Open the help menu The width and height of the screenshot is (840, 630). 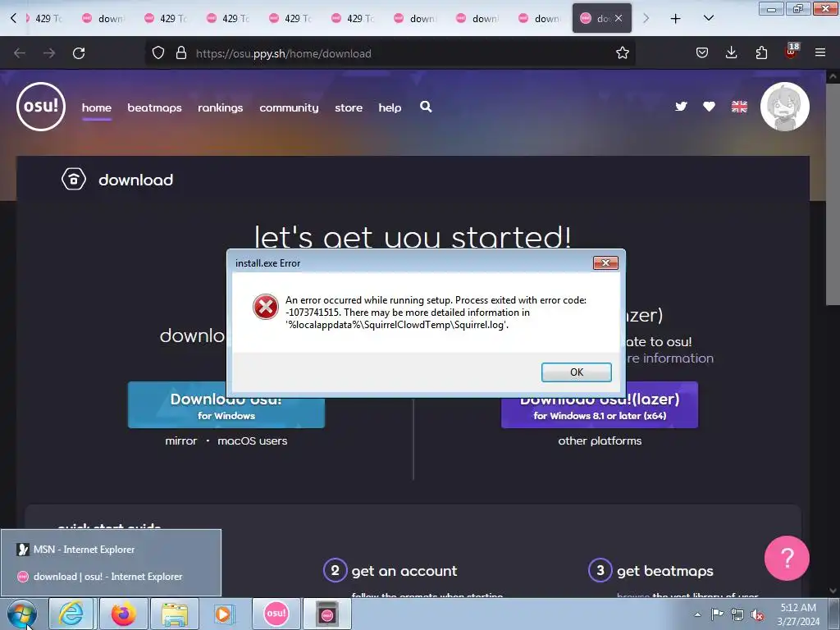390,107
